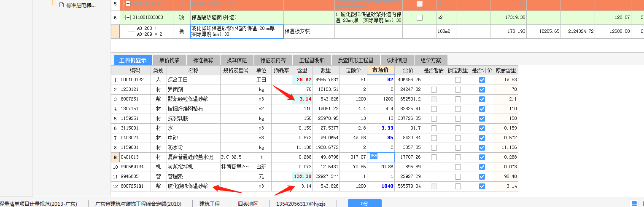This screenshot has width=644, height=207.
Task: Click the 编码 column header
Action: coord(135,70)
